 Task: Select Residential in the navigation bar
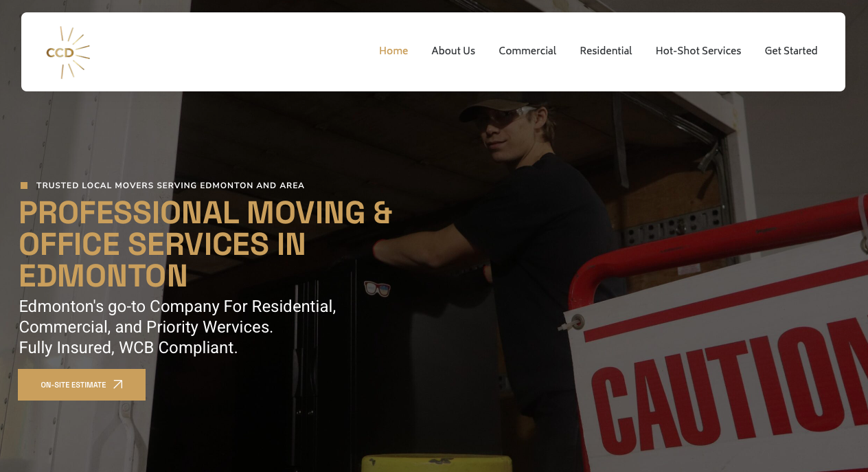(x=606, y=51)
